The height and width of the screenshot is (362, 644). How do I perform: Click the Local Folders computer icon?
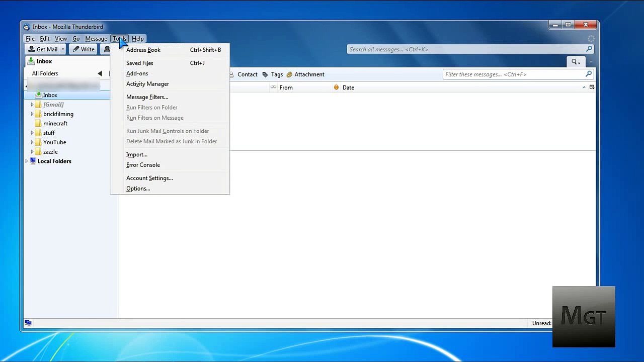point(33,161)
